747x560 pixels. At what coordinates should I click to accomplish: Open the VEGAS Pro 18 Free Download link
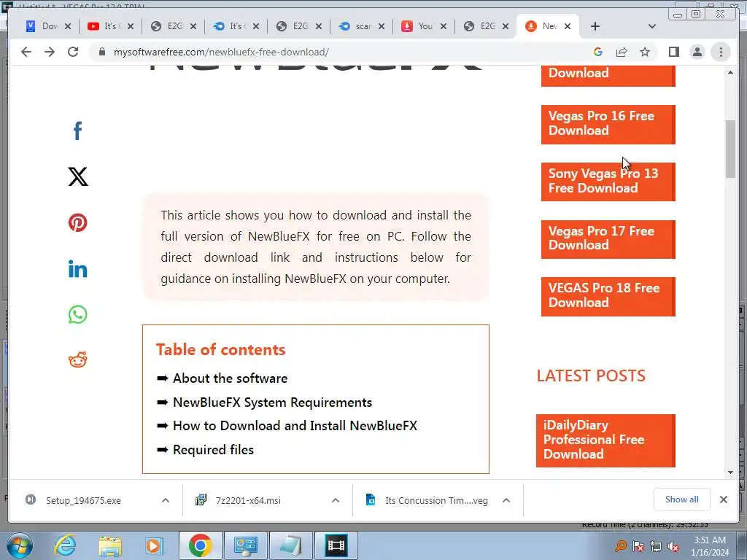click(x=608, y=296)
